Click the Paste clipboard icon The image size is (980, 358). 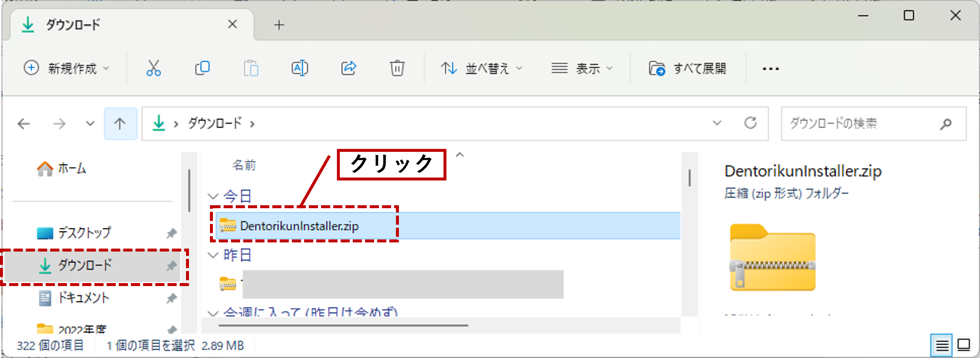[251, 68]
